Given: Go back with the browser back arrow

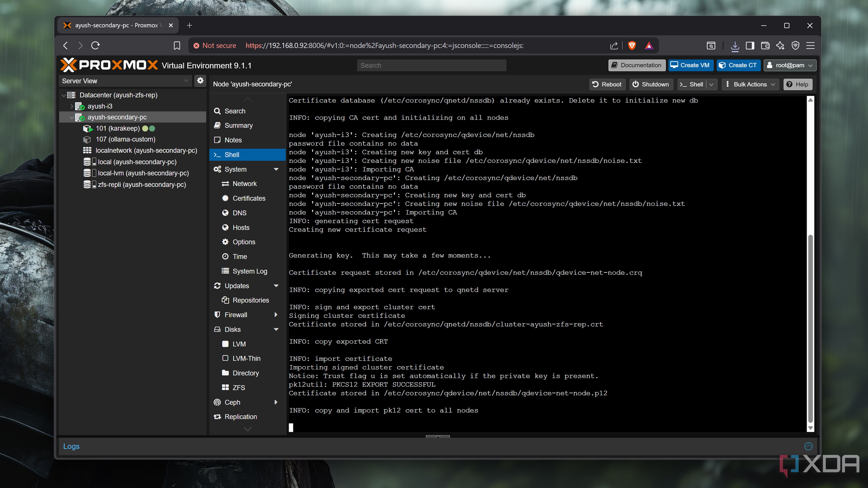Looking at the screenshot, I should coord(66,45).
